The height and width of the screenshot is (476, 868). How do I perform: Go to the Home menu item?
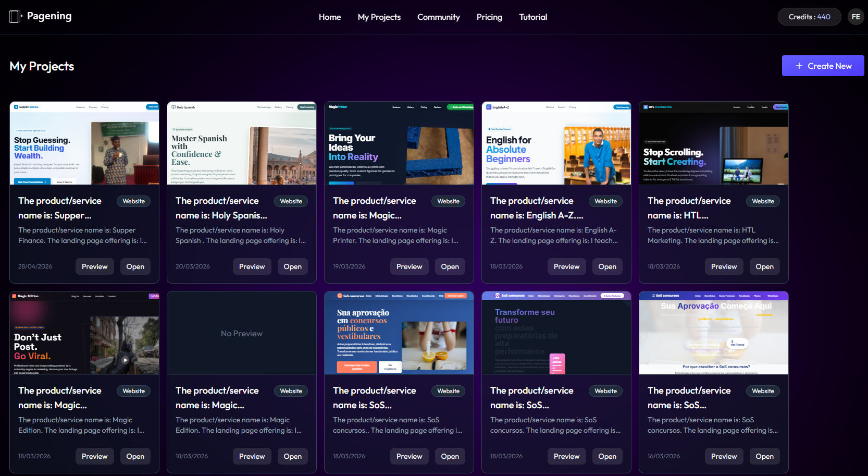[330, 17]
